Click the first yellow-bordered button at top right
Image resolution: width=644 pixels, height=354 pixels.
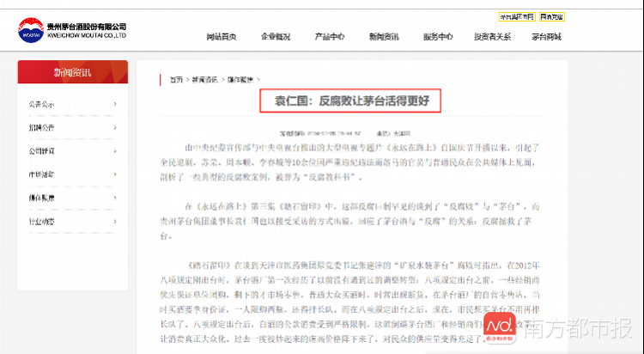pos(517,17)
